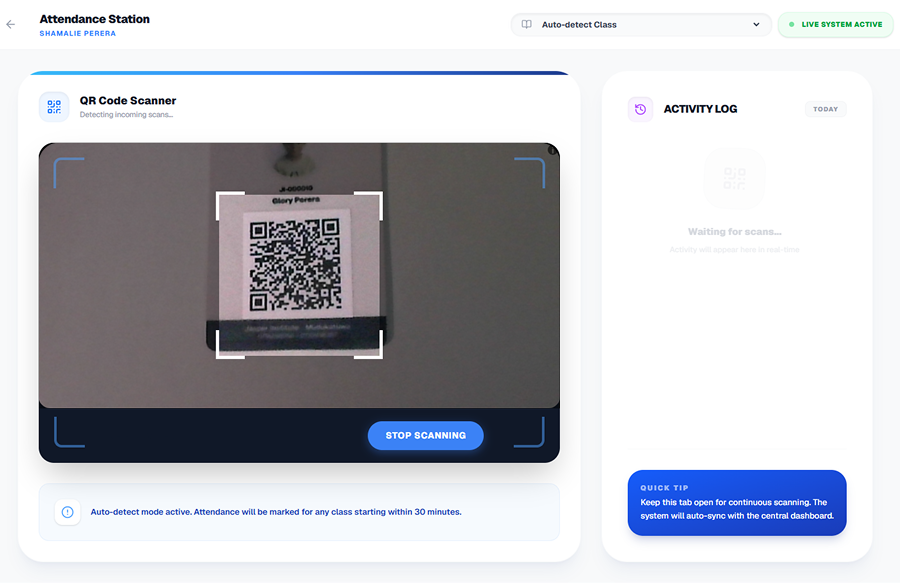Viewport: 900px width, 584px height.
Task: Click 'Activity will appear here in real-time' text
Action: [735, 250]
